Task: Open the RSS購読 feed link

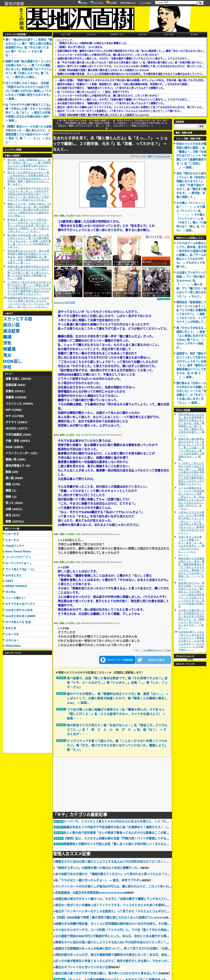Action: point(112,2)
